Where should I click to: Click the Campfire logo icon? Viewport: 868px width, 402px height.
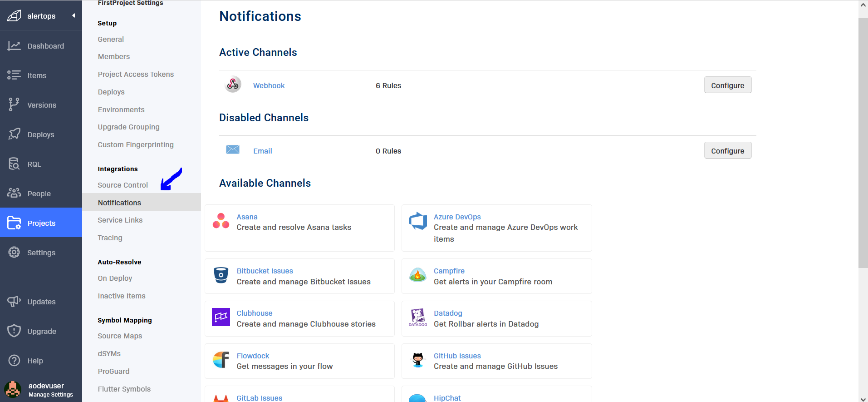[x=418, y=275]
